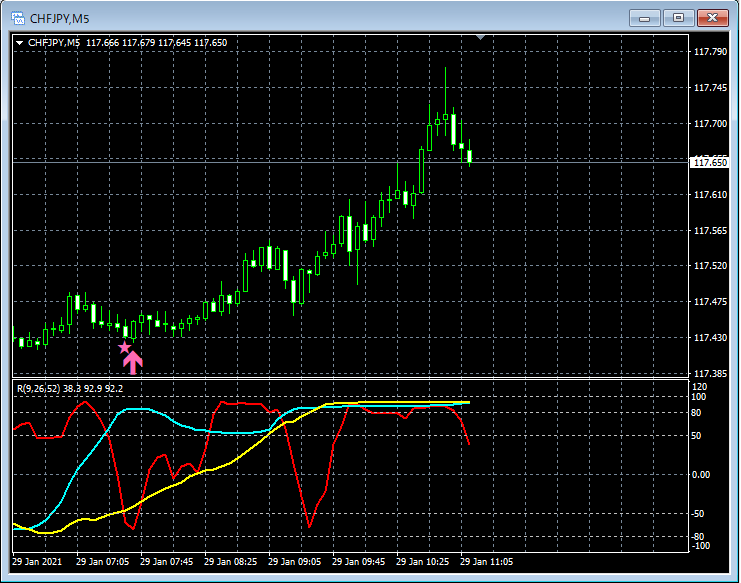Close the CHFJPY,M5 chart window
This screenshot has height=583, width=741.
coord(713,18)
